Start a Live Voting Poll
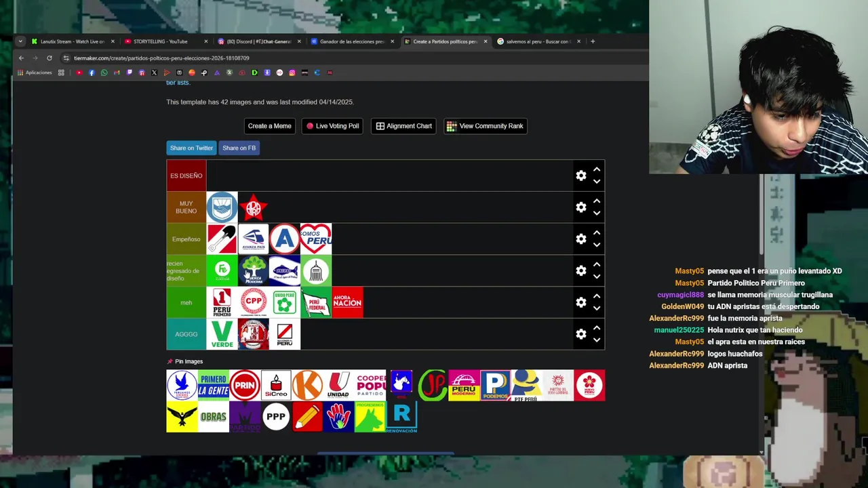This screenshot has height=488, width=868. [332, 126]
